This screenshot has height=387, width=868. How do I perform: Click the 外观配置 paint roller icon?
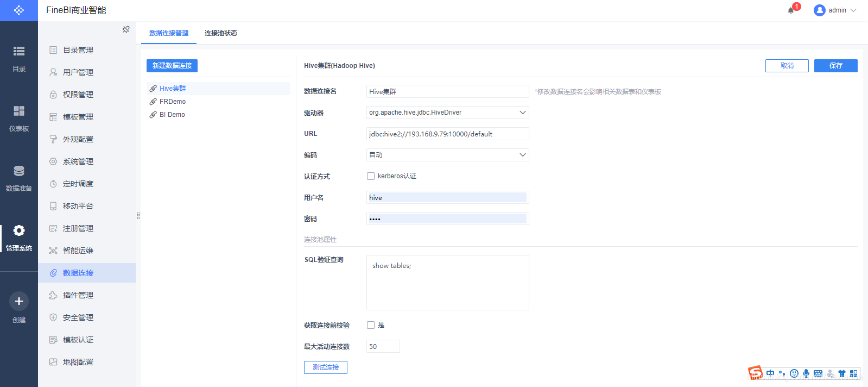point(53,139)
